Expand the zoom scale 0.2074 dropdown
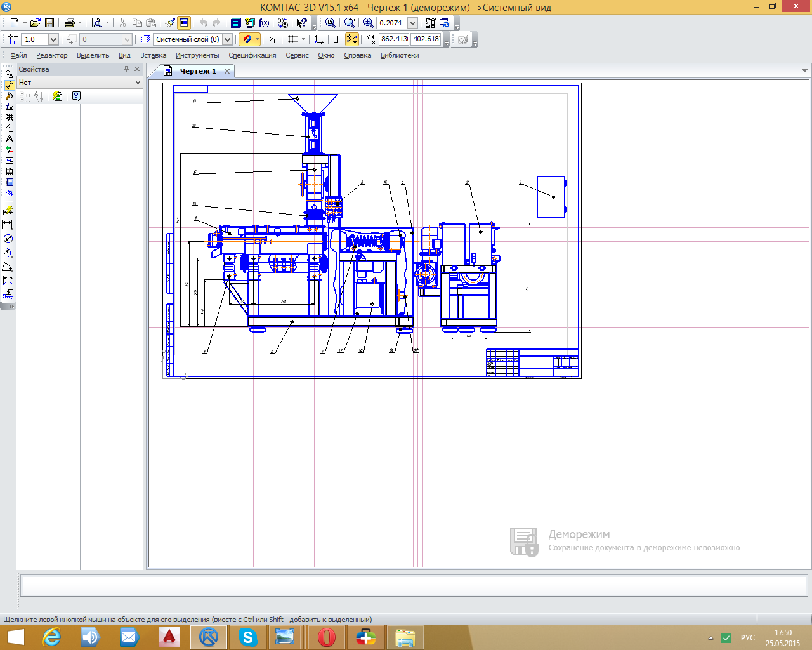The width and height of the screenshot is (812, 650). point(412,23)
